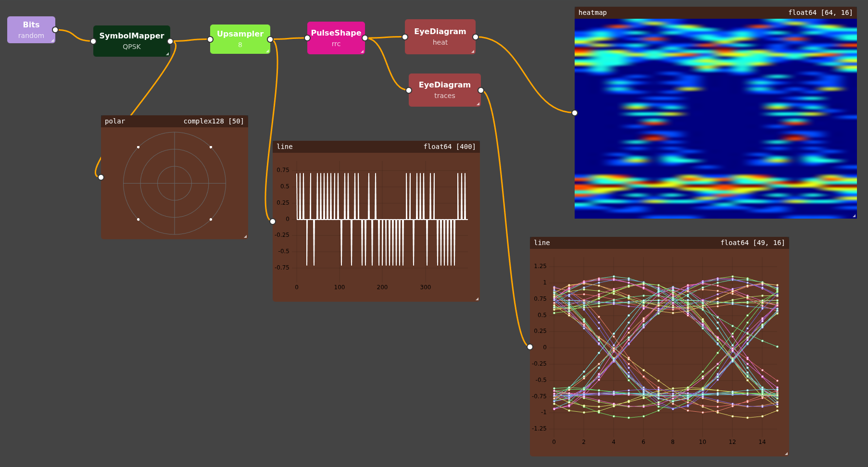
Task: Click the polar panel resize corner handle
Action: point(245,236)
